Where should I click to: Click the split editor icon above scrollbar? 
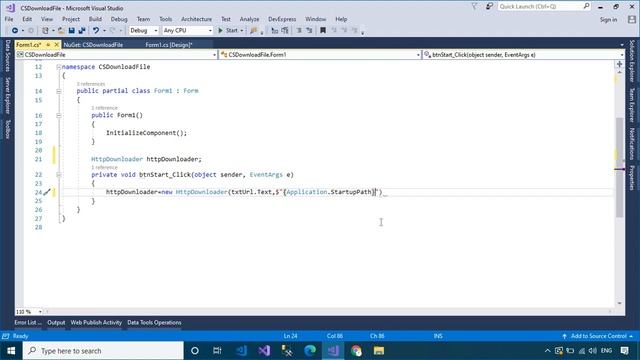click(x=620, y=64)
